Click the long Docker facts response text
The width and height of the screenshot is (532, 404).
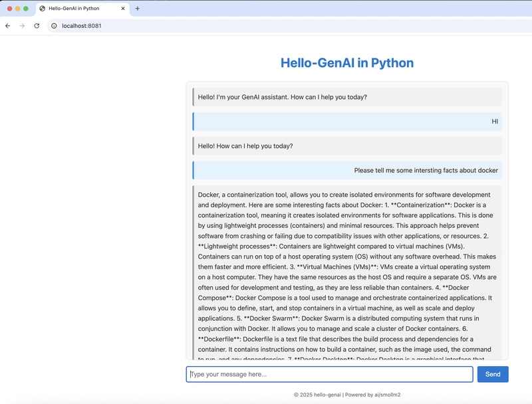click(347, 272)
